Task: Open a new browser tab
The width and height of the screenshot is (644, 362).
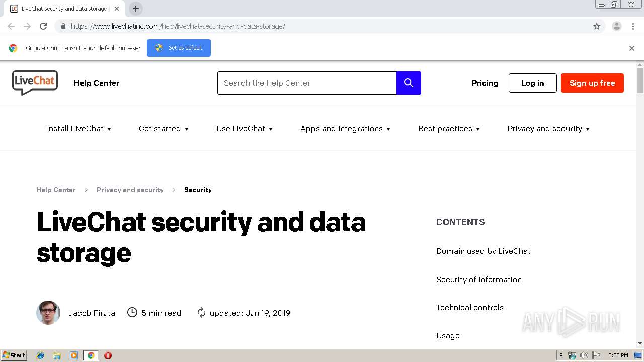Action: 135,9
